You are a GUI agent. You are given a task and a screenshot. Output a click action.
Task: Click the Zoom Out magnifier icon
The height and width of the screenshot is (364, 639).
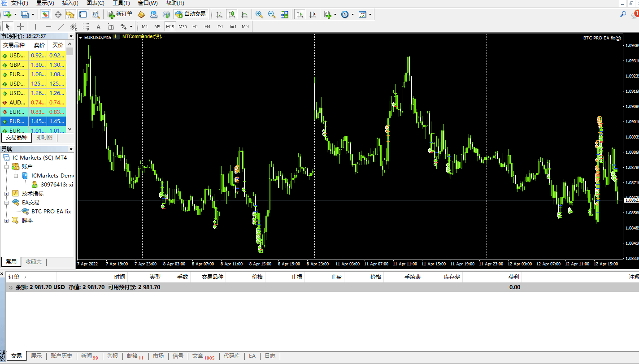tap(271, 14)
